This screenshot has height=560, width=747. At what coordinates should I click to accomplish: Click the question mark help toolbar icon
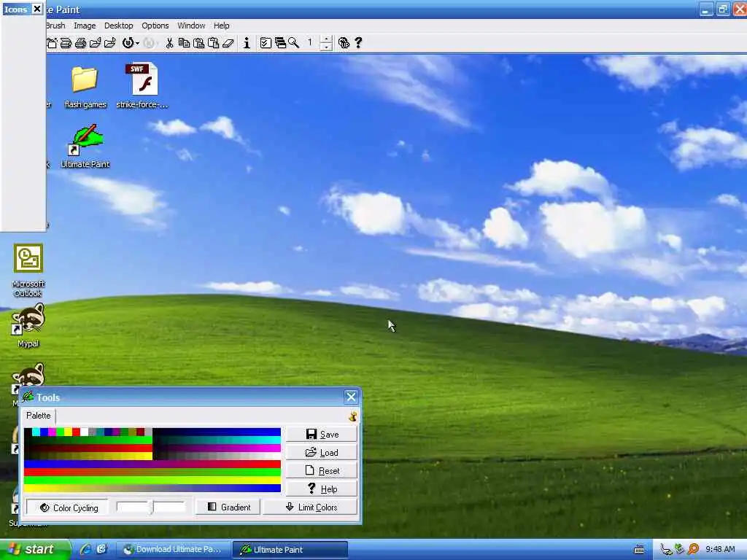[358, 43]
